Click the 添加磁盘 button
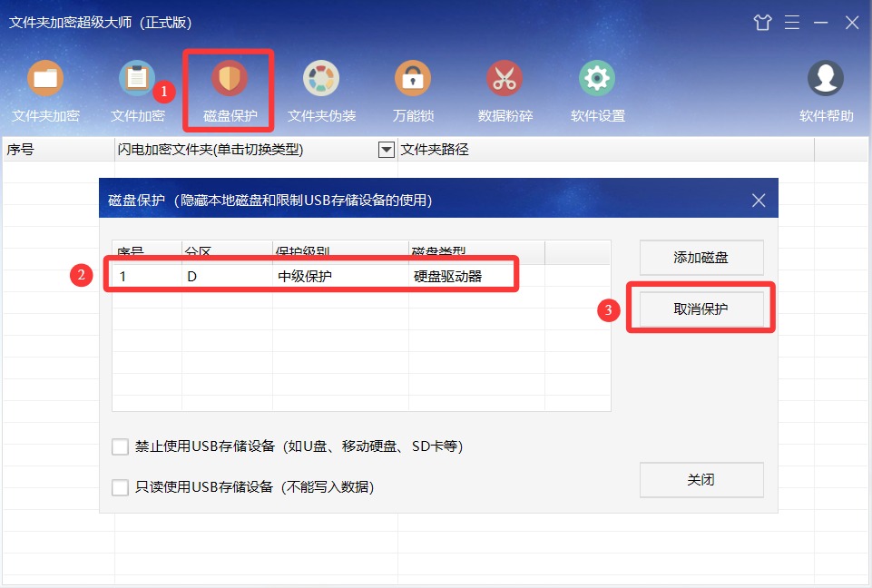The image size is (872, 588). tap(701, 258)
